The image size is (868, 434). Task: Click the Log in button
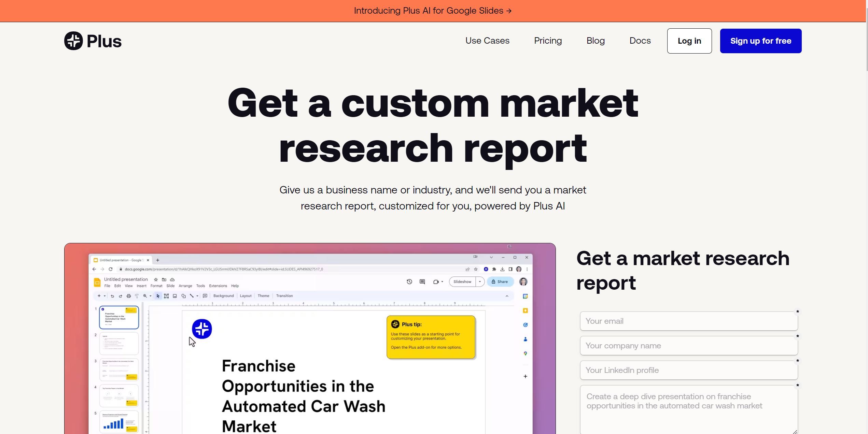click(689, 41)
